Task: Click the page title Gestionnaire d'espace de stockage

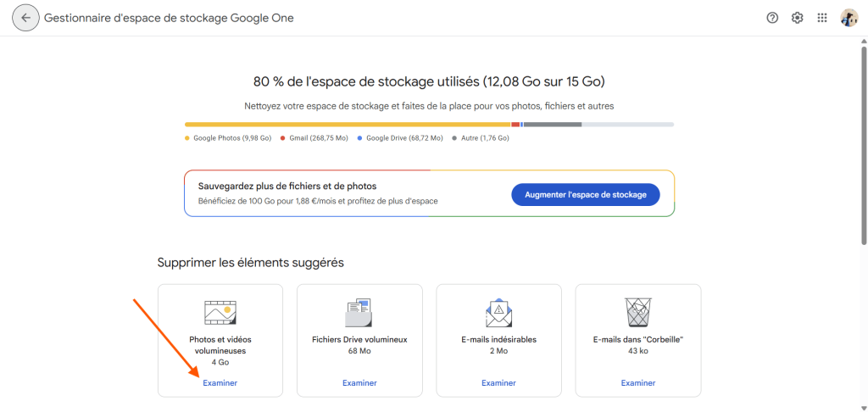Action: [169, 18]
